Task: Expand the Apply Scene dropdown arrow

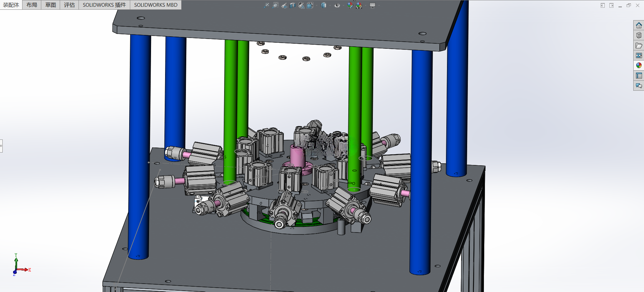Action: pos(365,6)
